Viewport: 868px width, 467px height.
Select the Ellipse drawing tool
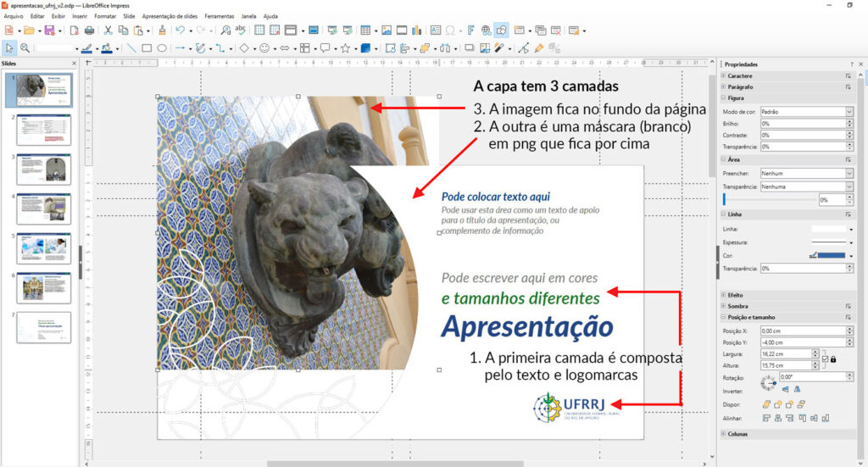pyautogui.click(x=161, y=48)
